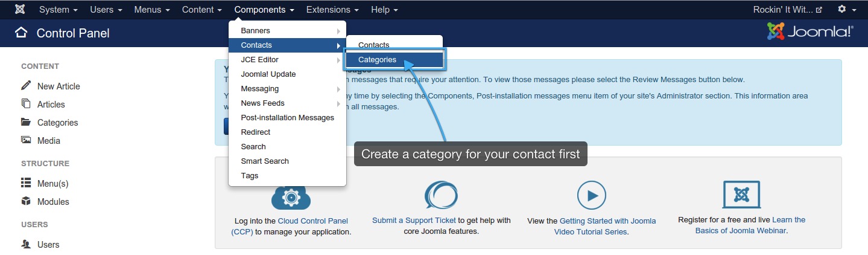Expand the Messaging submenu

(x=287, y=89)
